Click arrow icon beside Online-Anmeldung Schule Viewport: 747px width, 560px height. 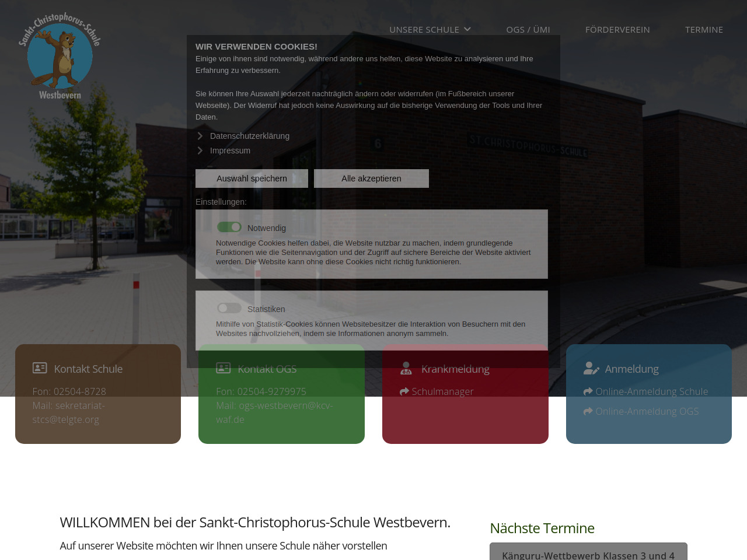tap(588, 392)
